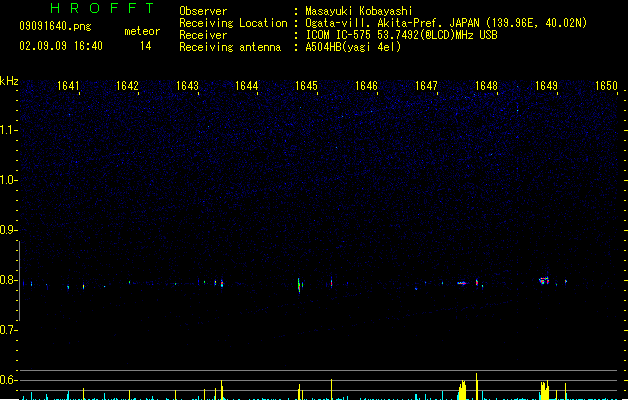Click time axis label 1644
The image size is (629, 400).
point(246,86)
